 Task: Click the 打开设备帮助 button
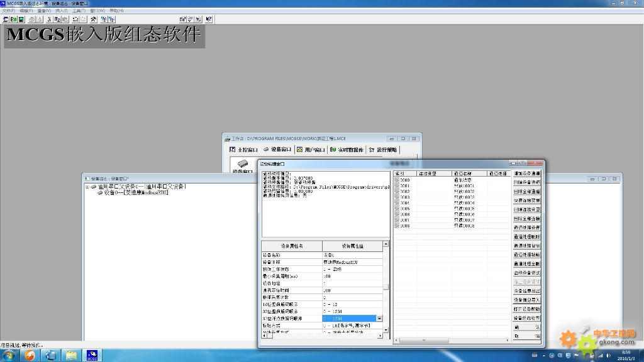[527, 309]
